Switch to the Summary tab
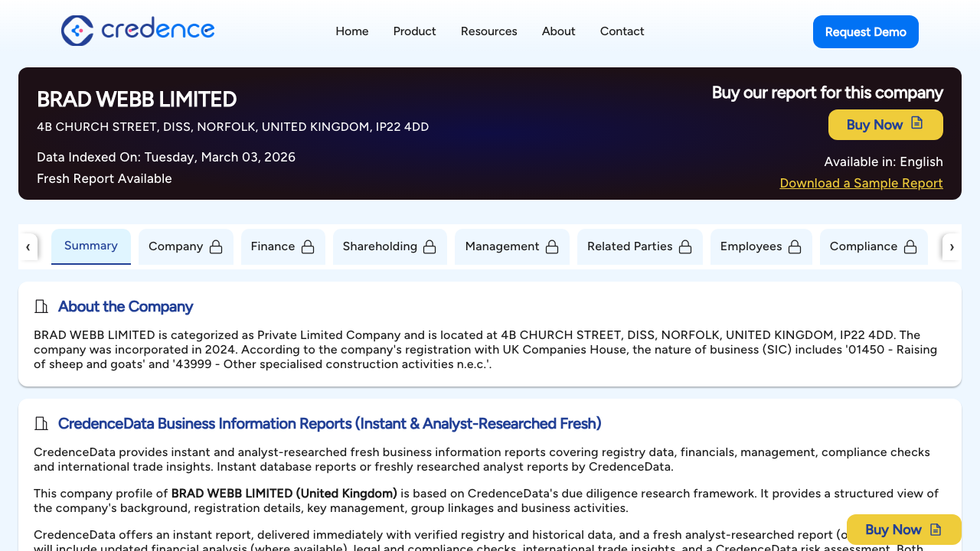The width and height of the screenshot is (980, 551). click(90, 246)
